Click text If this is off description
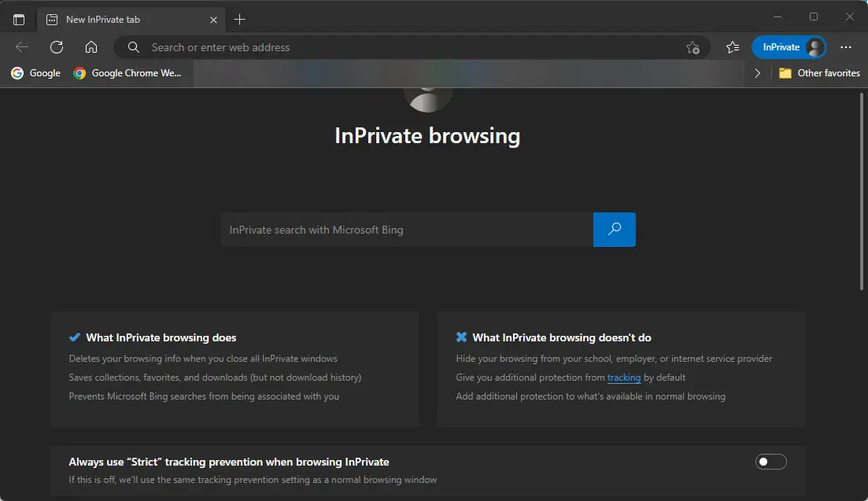 [253, 480]
